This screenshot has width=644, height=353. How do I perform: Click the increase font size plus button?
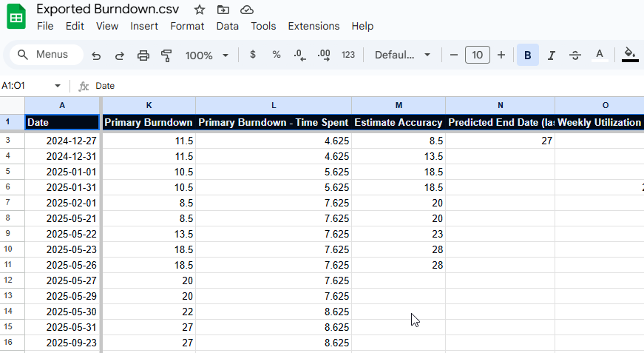(x=501, y=55)
